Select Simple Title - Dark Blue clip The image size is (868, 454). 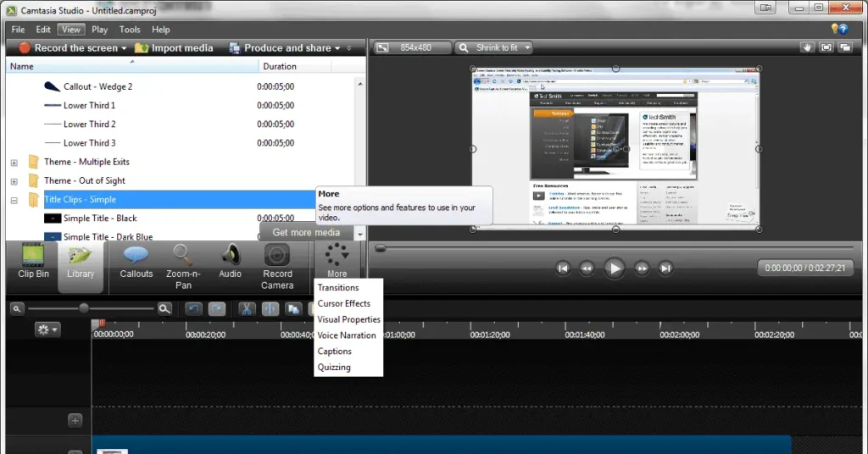click(108, 236)
